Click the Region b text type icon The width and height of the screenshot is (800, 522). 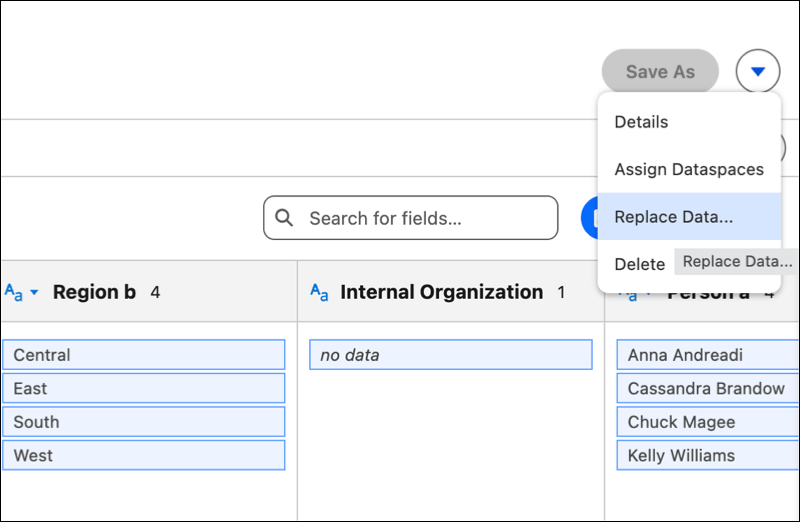[x=13, y=292]
